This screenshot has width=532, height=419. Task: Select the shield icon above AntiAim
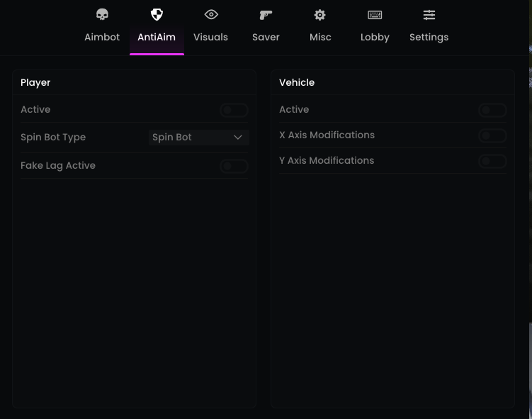[x=157, y=15]
